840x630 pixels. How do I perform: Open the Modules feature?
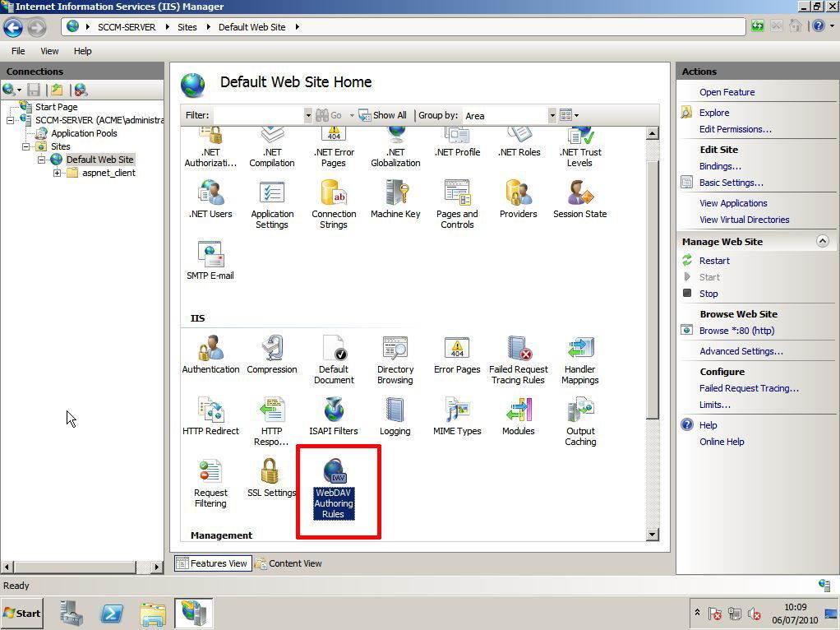(x=518, y=416)
